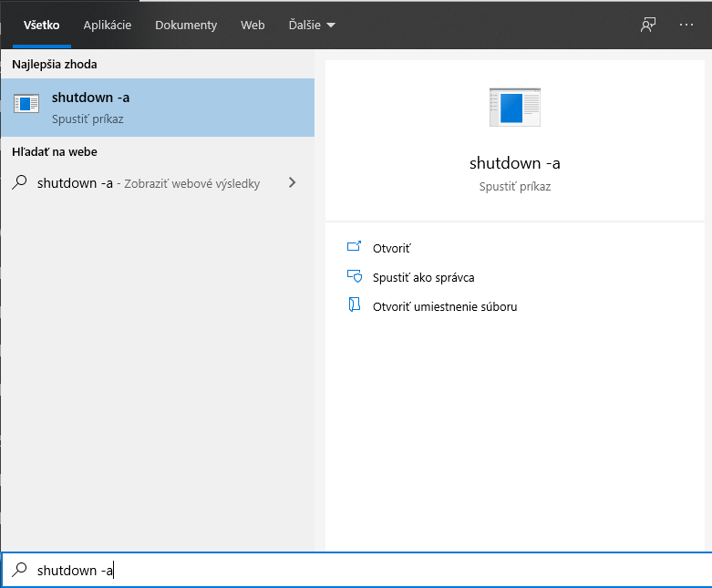Click the run command icon beside best match
The width and height of the screenshot is (712, 588).
pyautogui.click(x=26, y=104)
